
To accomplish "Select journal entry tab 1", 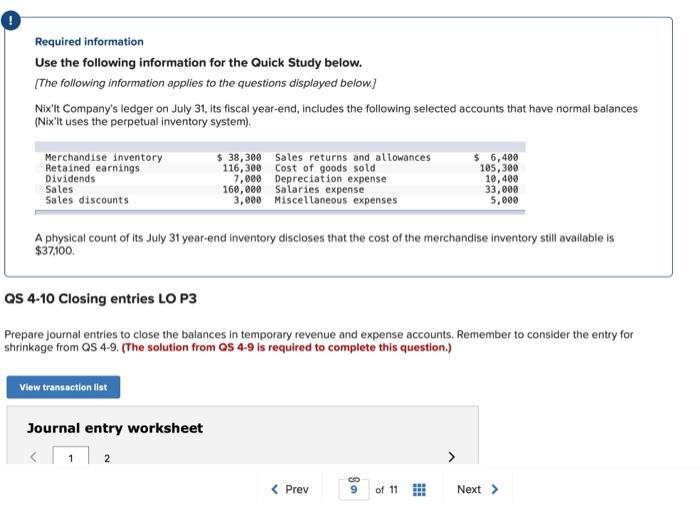I will pyautogui.click(x=71, y=457).
